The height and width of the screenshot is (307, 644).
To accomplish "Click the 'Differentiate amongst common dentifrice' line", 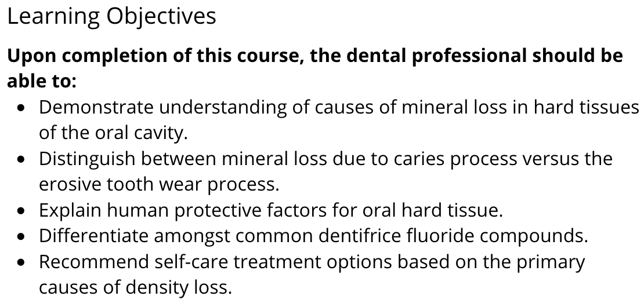I will 313,236.
